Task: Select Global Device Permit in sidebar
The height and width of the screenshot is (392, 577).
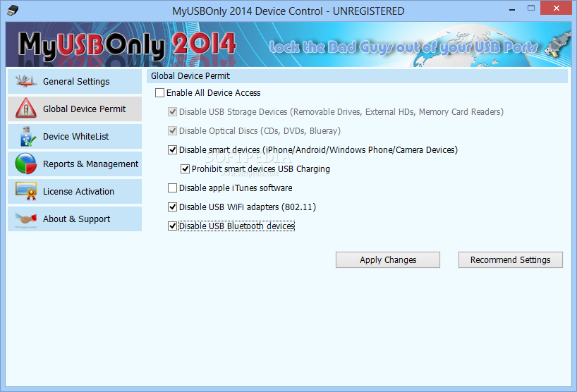Action: pyautogui.click(x=75, y=109)
